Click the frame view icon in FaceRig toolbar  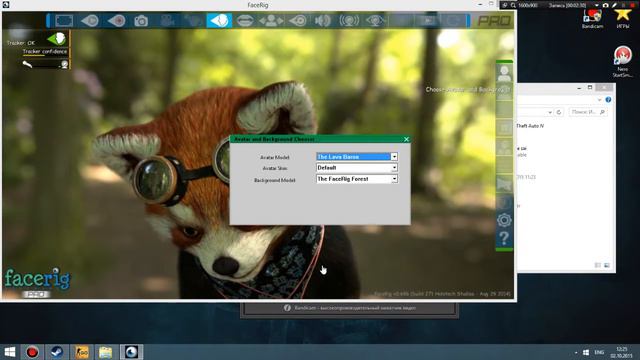[64, 20]
